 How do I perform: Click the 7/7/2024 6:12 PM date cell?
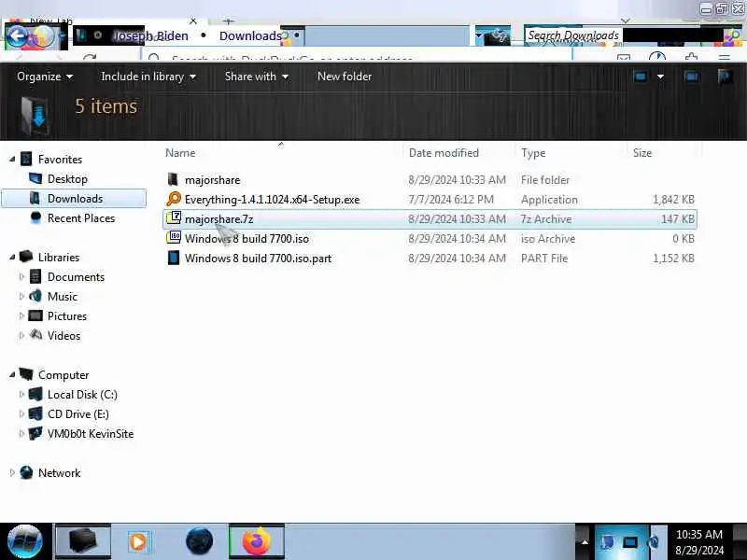click(x=451, y=200)
